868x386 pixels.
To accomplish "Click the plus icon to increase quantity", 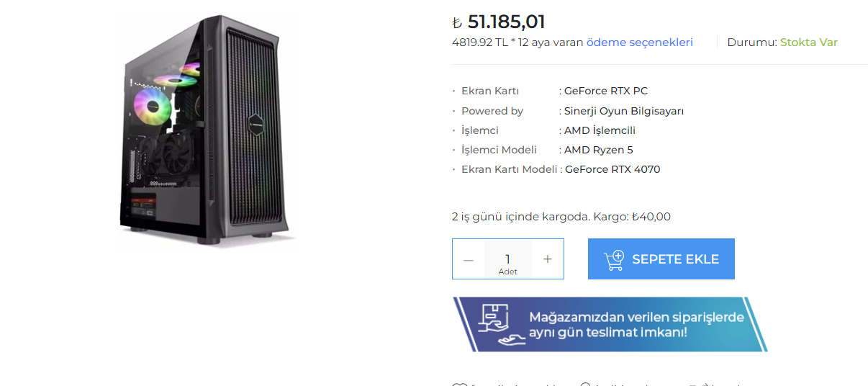I will tap(547, 259).
